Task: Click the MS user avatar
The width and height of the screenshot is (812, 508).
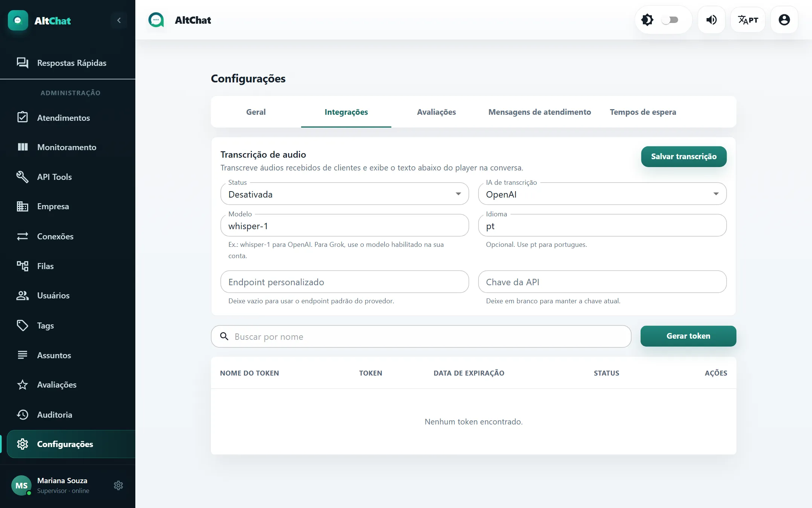Action: [x=21, y=485]
